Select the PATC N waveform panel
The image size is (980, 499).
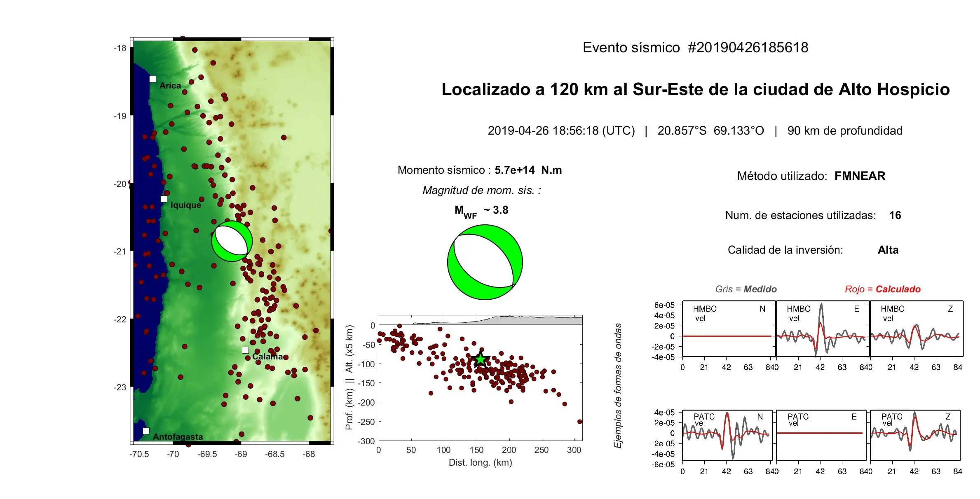pos(727,435)
